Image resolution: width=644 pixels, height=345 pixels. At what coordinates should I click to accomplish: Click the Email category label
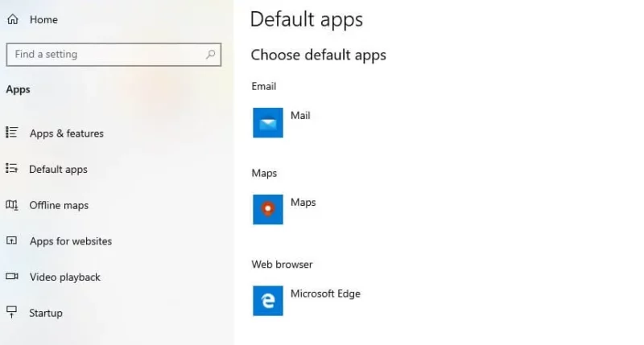264,86
